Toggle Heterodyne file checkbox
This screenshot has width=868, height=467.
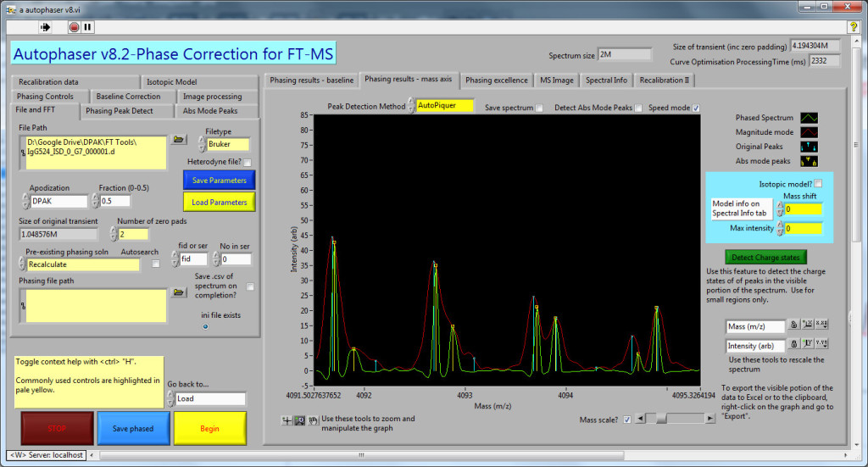tap(248, 163)
